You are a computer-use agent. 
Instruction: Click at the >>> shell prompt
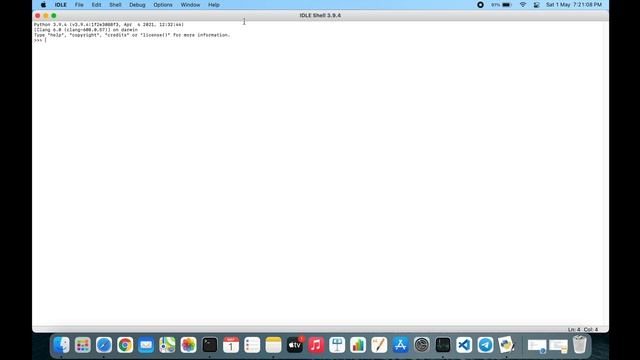coord(38,40)
